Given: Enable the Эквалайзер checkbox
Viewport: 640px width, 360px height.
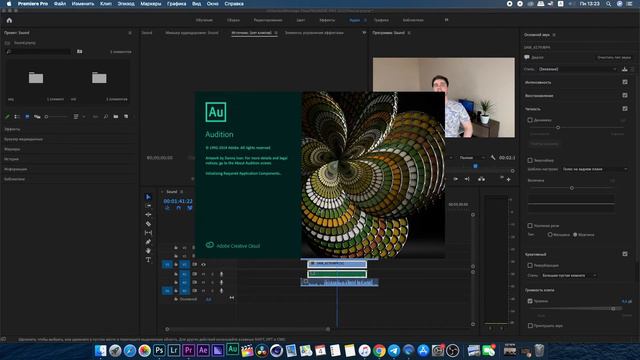Looking at the screenshot, I should point(530,160).
